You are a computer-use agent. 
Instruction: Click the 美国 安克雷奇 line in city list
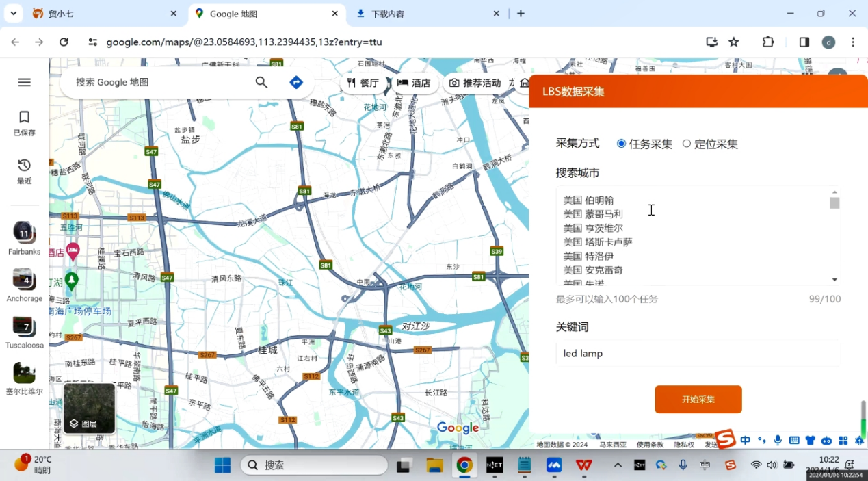[593, 270]
